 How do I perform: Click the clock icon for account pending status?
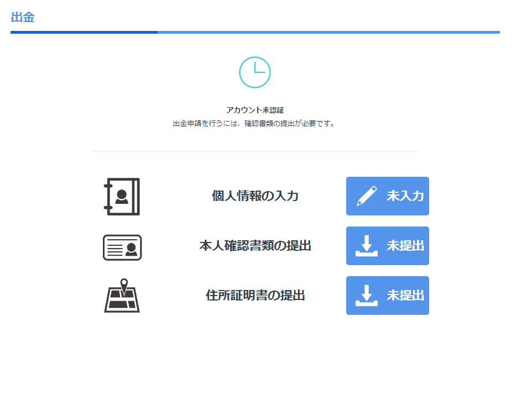[x=255, y=72]
